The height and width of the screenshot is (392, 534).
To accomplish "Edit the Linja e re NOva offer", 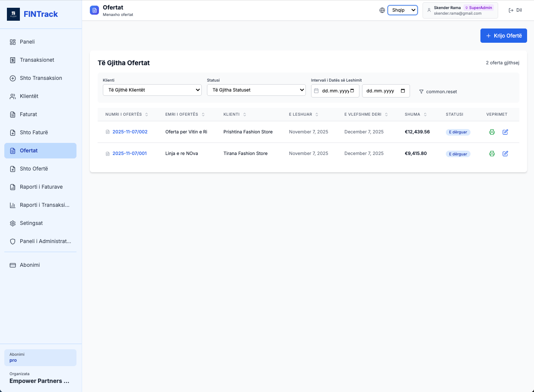I will click(505, 154).
